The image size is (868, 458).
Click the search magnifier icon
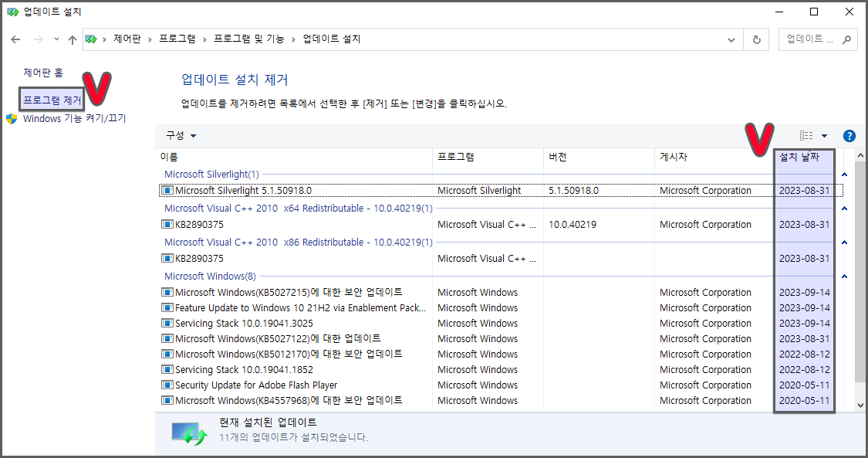click(846, 39)
